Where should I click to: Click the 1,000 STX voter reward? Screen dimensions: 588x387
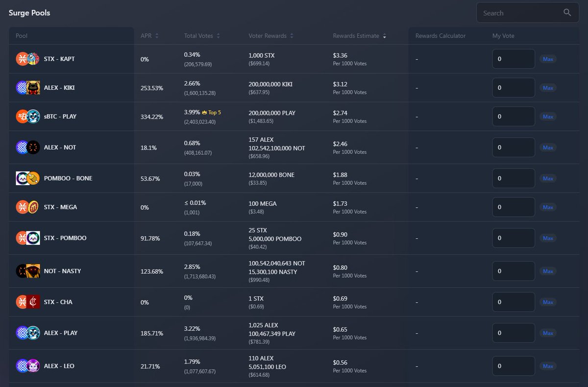[x=262, y=55]
